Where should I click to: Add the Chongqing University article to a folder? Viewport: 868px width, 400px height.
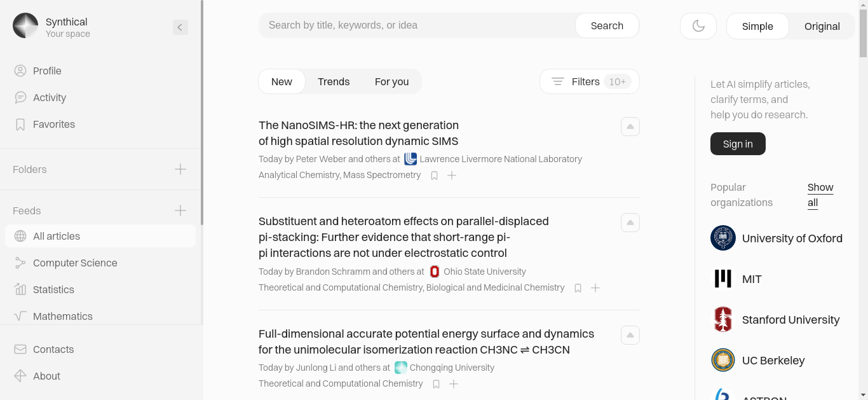(x=454, y=384)
